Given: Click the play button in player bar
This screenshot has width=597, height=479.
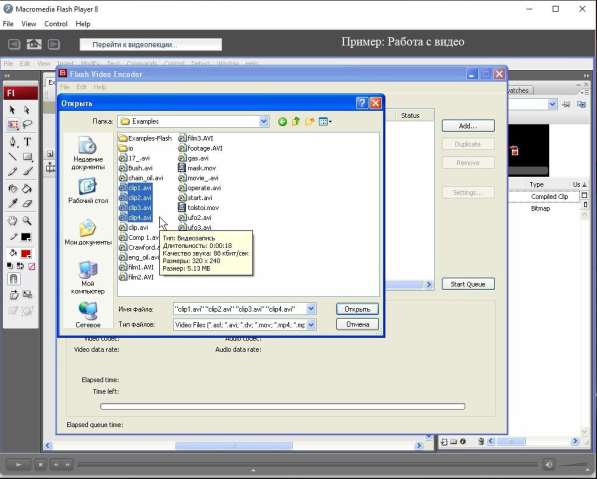Looking at the screenshot, I should point(18,465).
